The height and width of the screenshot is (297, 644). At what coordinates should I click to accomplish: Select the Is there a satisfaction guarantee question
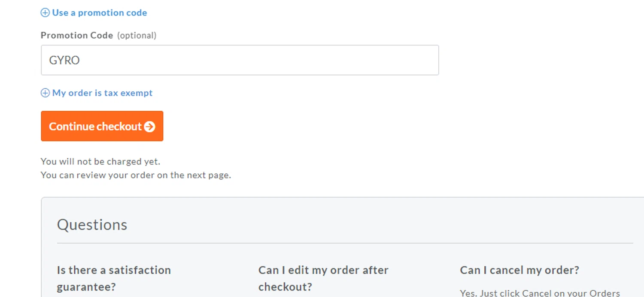(x=114, y=278)
